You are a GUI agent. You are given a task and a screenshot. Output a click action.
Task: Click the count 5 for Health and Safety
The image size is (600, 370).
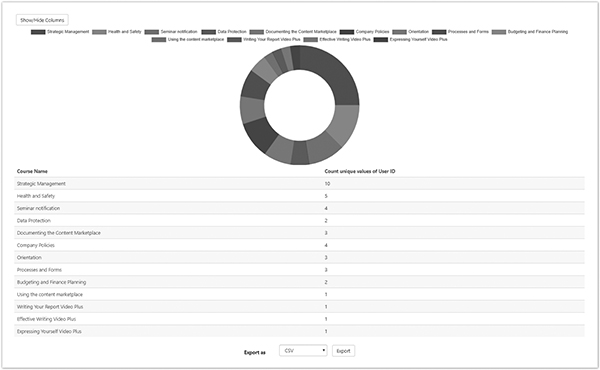point(326,196)
